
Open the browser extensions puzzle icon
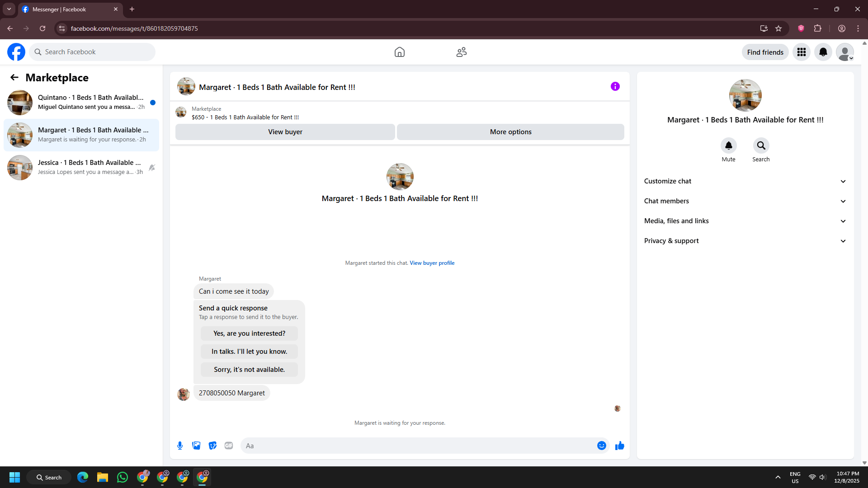818,28
